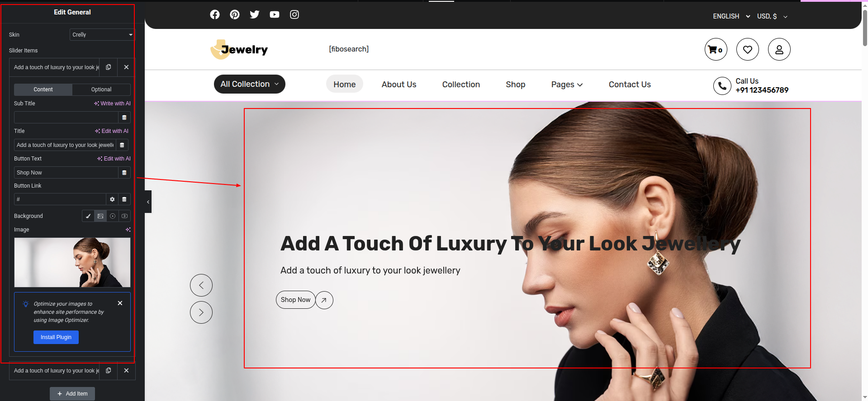Select Image background type
Screen dimensions: 868x401
click(x=100, y=216)
